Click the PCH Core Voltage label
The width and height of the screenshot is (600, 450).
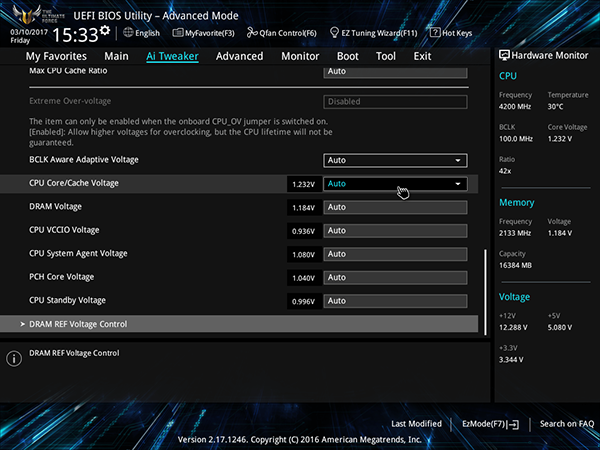[62, 277]
